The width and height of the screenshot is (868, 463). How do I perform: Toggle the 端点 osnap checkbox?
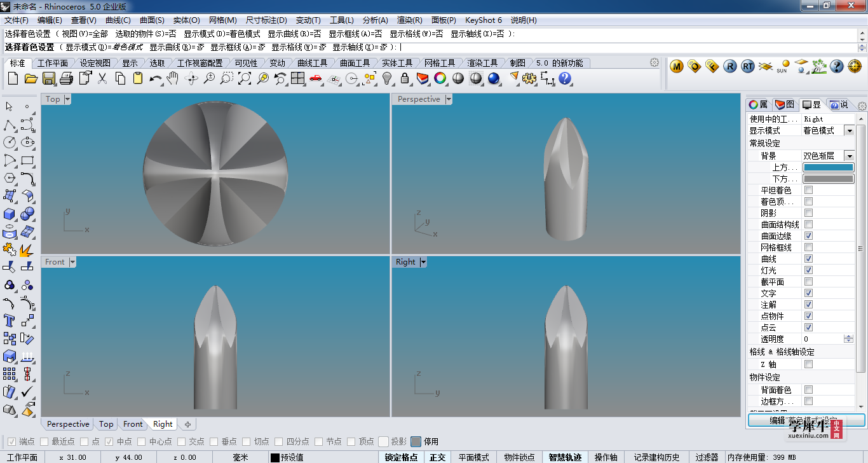click(11, 441)
